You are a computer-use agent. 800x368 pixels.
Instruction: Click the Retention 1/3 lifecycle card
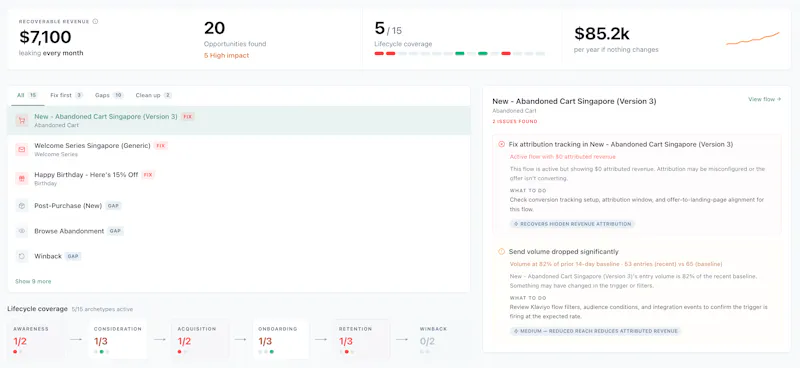click(x=362, y=339)
